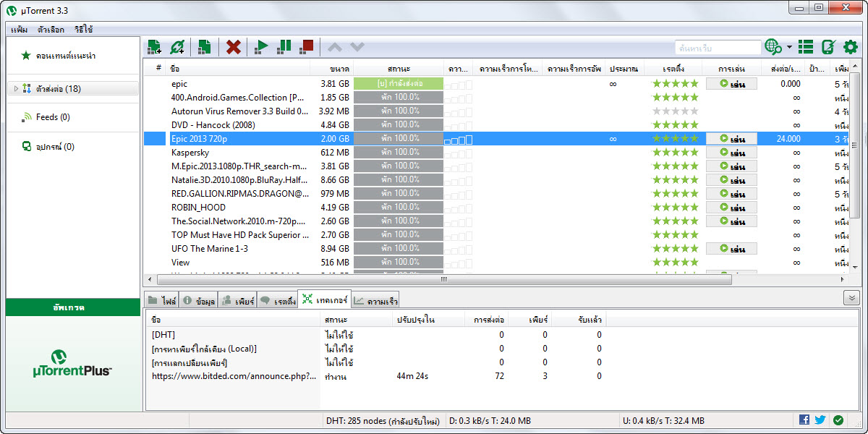Click play button in 'Epic 2013 720p' row
868x434 pixels.
point(731,139)
